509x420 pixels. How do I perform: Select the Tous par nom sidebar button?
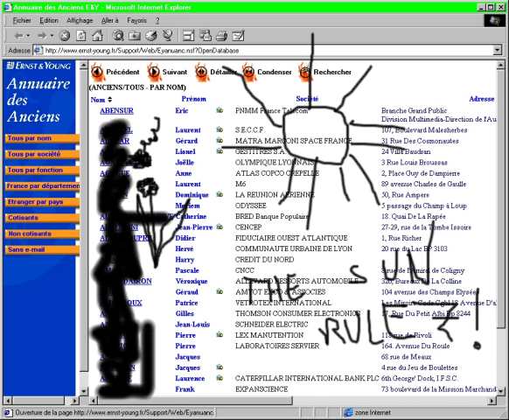coord(42,138)
